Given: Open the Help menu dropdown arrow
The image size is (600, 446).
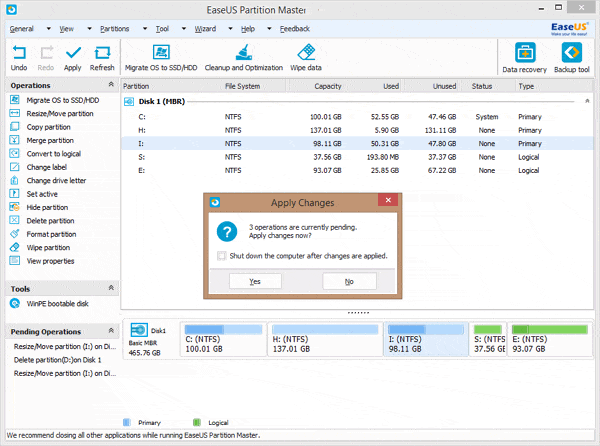Looking at the screenshot, I should tap(269, 29).
